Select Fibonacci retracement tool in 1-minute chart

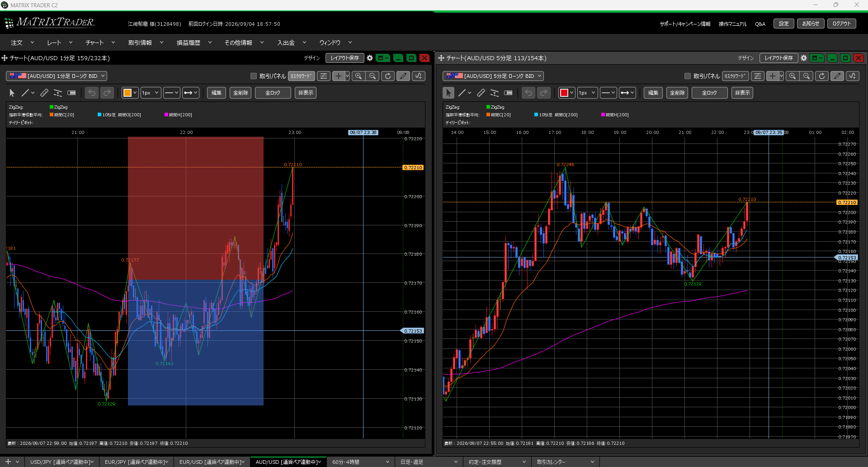click(58, 93)
